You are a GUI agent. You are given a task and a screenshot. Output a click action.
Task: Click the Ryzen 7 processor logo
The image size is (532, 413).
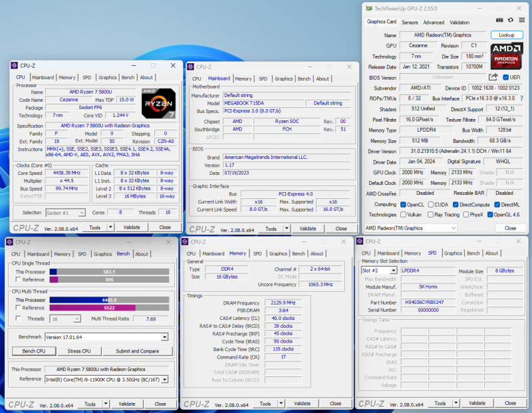point(158,102)
